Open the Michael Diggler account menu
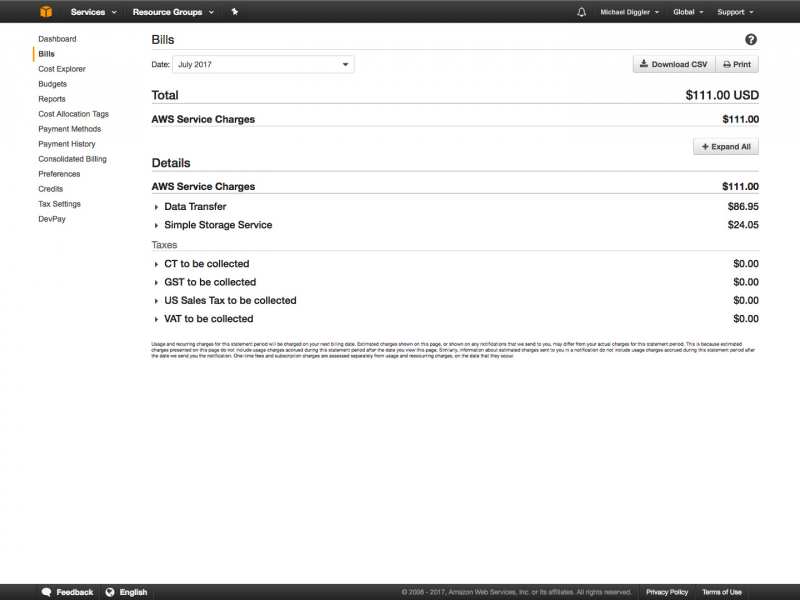The image size is (800, 600). (x=630, y=12)
